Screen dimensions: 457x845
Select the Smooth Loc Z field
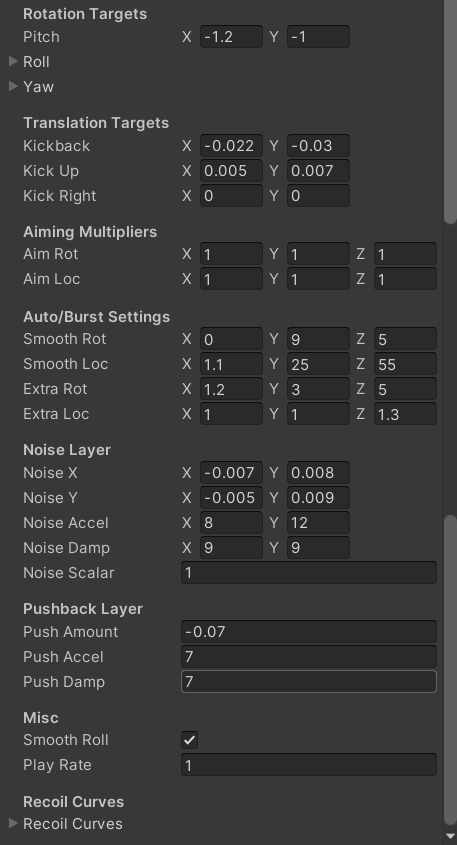click(405, 364)
